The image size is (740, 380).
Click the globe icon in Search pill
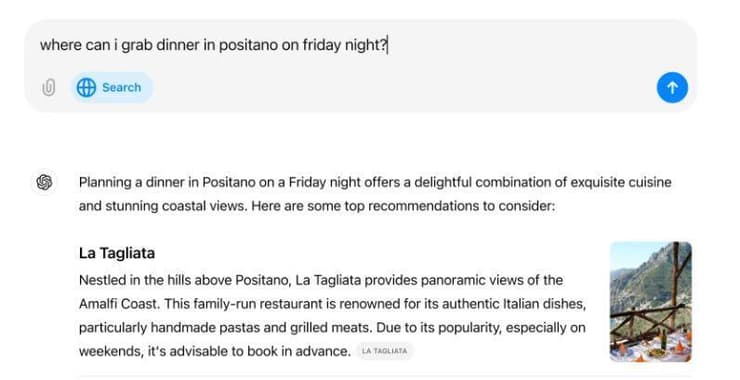(x=86, y=87)
